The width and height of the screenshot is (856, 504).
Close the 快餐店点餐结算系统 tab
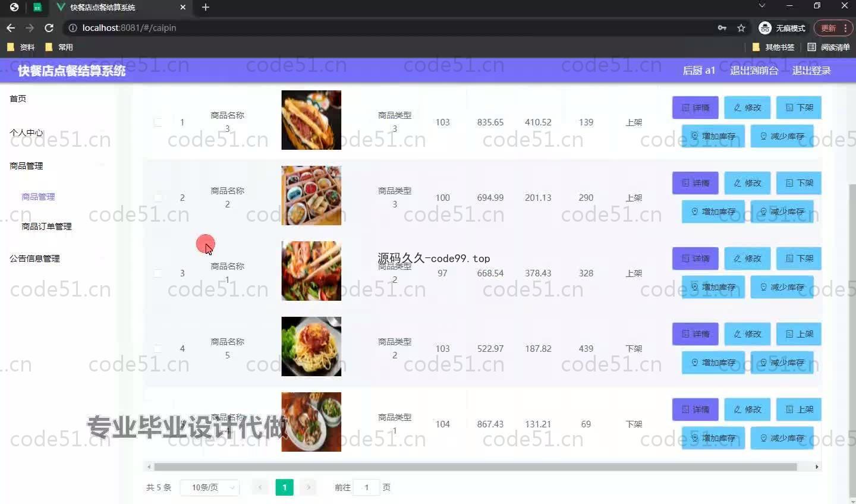(183, 7)
